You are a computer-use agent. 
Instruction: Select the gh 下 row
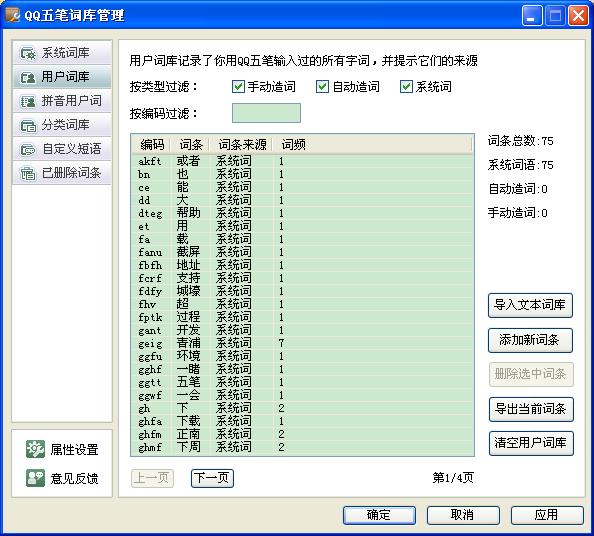coord(303,408)
